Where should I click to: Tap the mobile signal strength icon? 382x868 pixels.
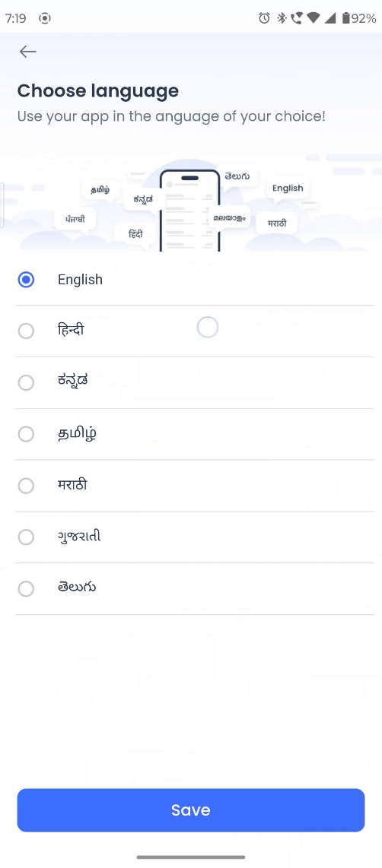(x=330, y=18)
